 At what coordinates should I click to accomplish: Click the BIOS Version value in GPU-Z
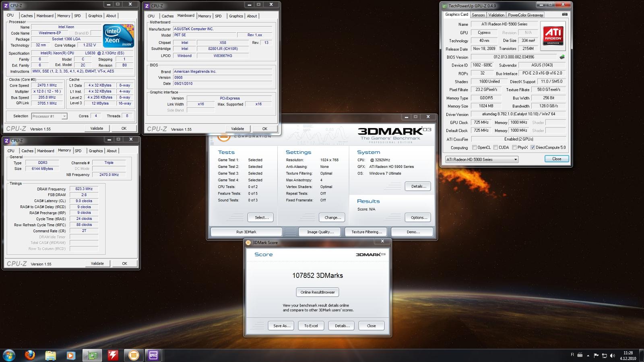pyautogui.click(x=514, y=57)
